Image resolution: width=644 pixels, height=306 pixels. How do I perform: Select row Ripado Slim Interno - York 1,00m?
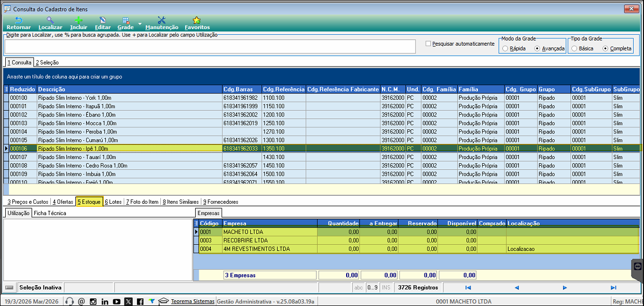pyautogui.click(x=322, y=98)
